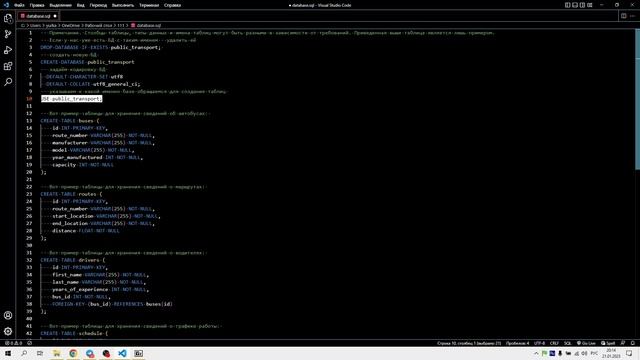
Task: Click on DROP DATABASE IF EXISTS line
Action: [x=101, y=47]
